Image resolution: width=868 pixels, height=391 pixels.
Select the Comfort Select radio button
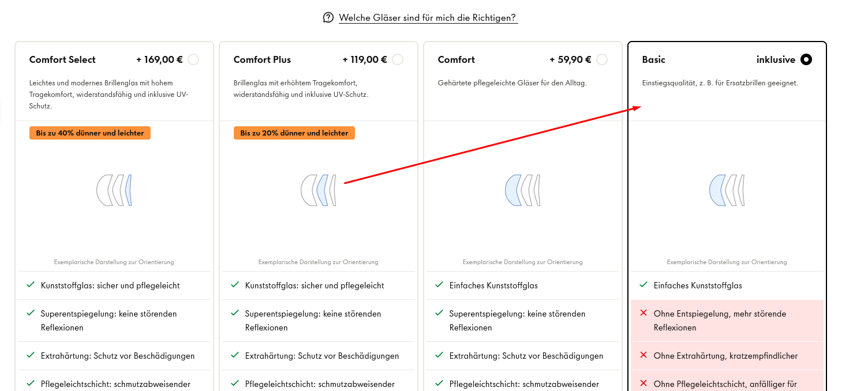pyautogui.click(x=193, y=59)
